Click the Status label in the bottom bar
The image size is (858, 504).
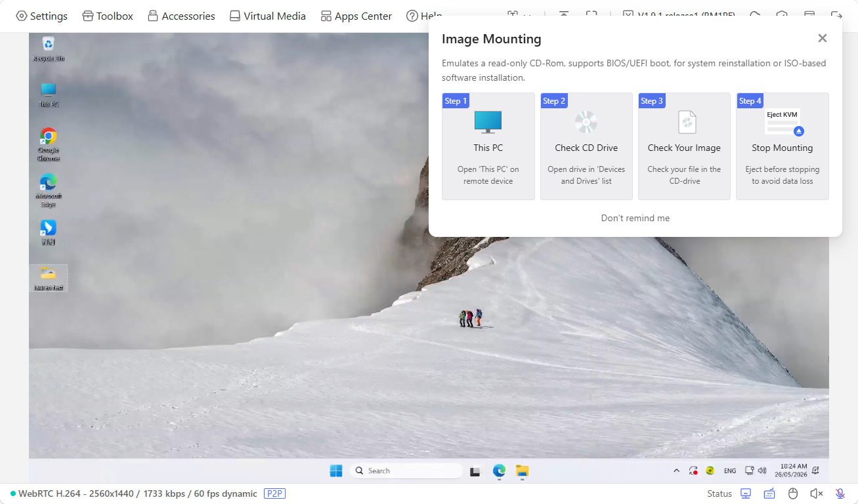[x=719, y=493]
